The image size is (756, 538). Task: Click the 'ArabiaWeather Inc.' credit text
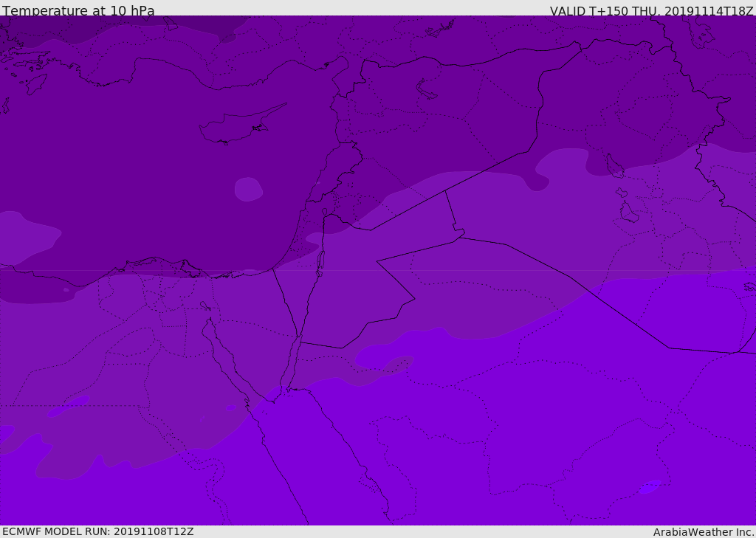pos(703,532)
